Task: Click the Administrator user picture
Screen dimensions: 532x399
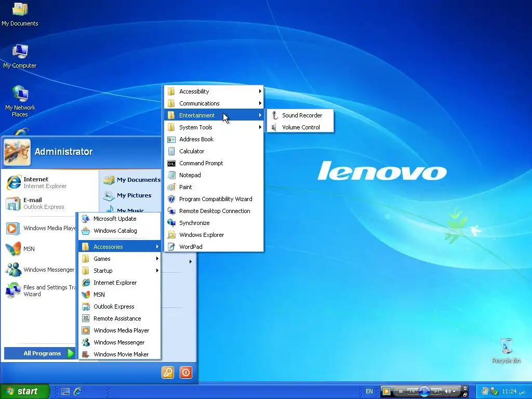Action: click(x=17, y=152)
